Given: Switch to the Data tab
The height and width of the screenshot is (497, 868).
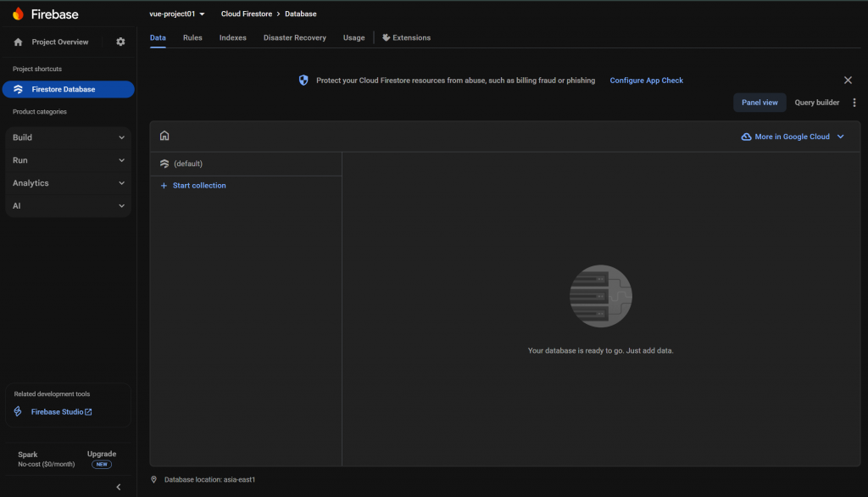Looking at the screenshot, I should point(158,37).
